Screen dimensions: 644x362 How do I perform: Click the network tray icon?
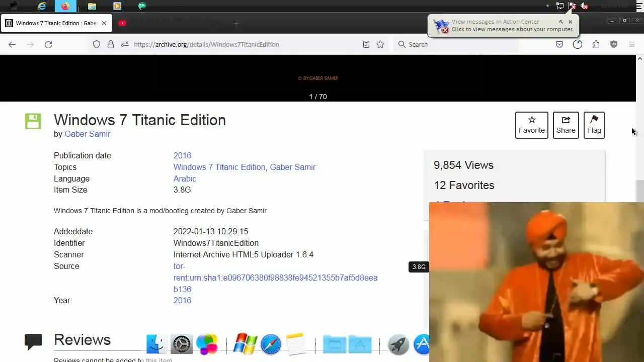pyautogui.click(x=560, y=6)
